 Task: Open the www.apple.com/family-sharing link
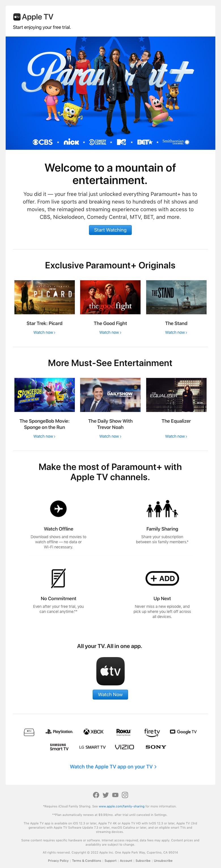[x=122, y=806]
